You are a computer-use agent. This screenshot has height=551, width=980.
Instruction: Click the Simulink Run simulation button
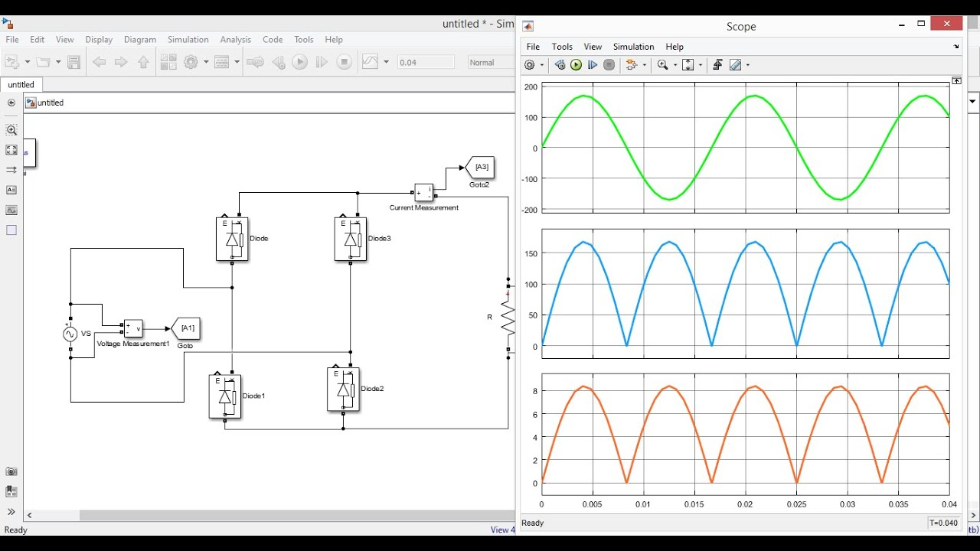[300, 62]
